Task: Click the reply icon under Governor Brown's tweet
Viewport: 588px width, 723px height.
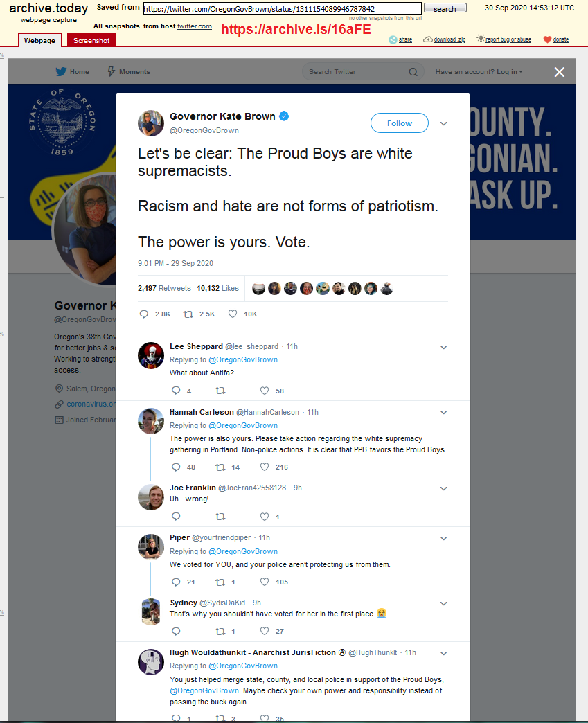Action: pos(144,314)
